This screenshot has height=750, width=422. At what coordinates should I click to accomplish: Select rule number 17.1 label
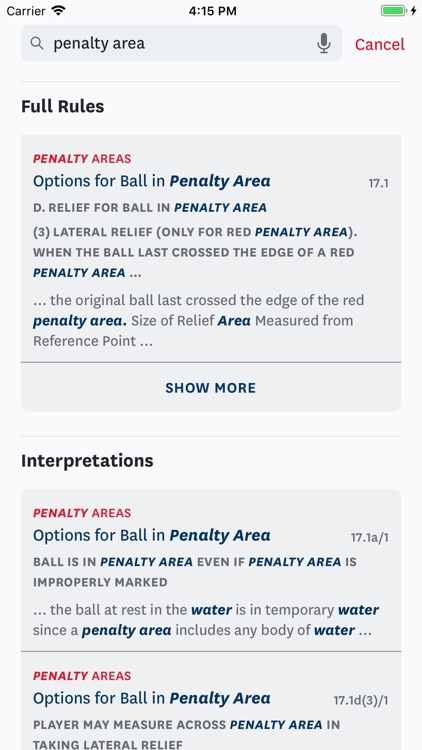pyautogui.click(x=378, y=183)
